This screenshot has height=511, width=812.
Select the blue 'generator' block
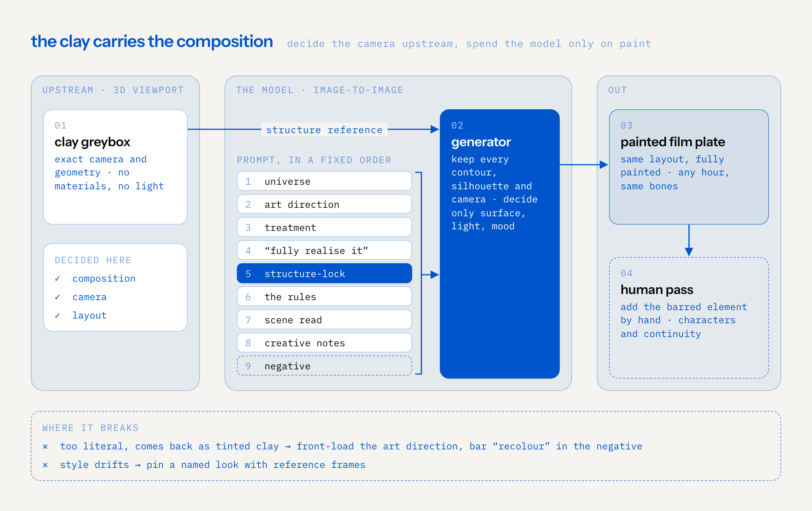click(499, 244)
